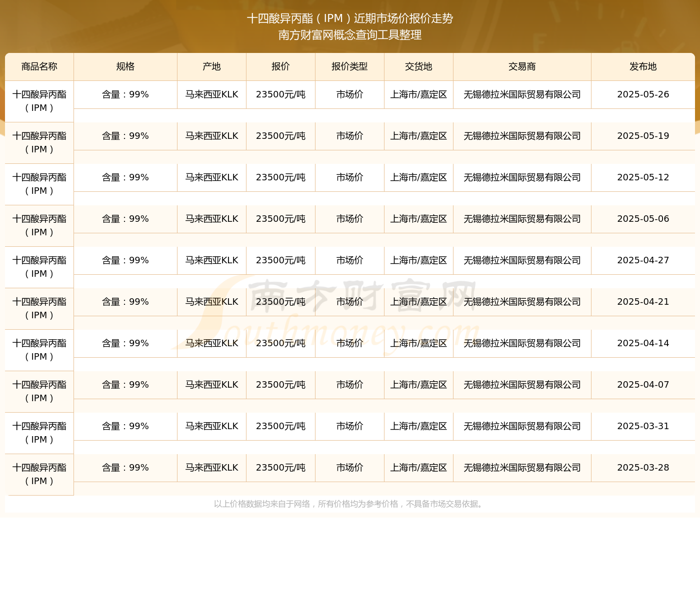Click trader name in the 2025-05-19 row
Screen dimensions: 700x602
pos(522,136)
